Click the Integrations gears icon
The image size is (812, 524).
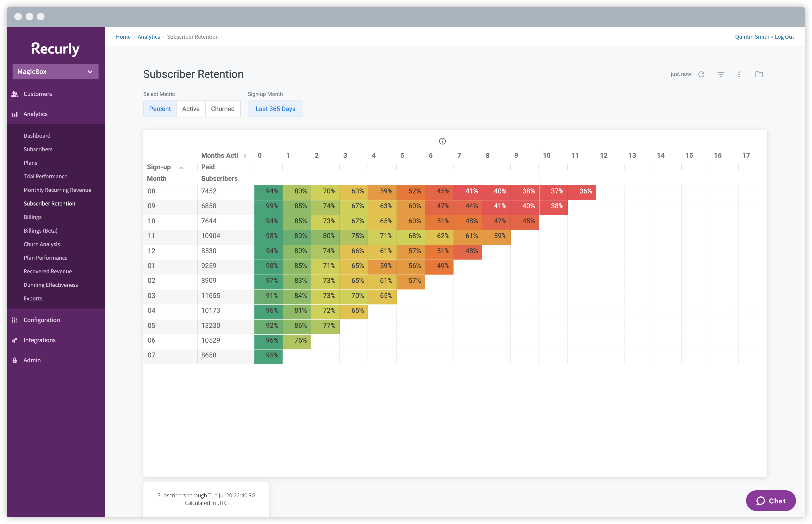(15, 340)
